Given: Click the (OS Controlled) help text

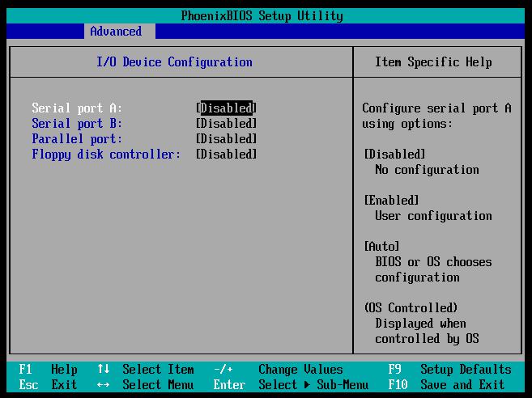Looking at the screenshot, I should click(x=411, y=308).
